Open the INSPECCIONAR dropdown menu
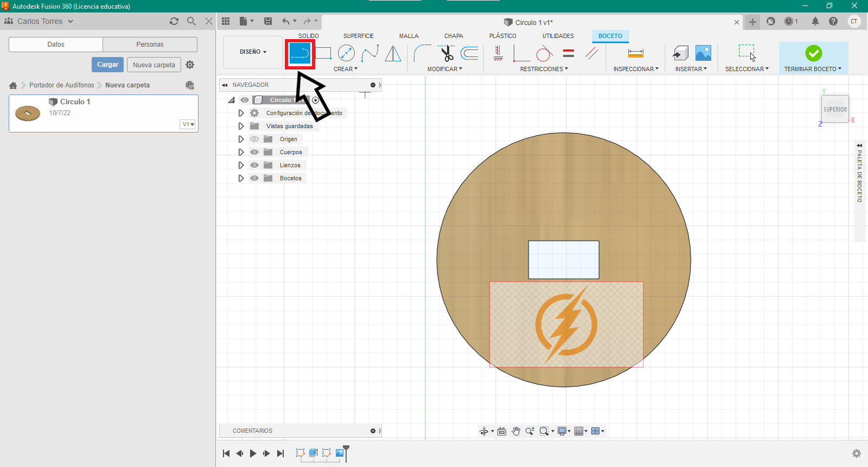The image size is (868, 467). tap(636, 69)
